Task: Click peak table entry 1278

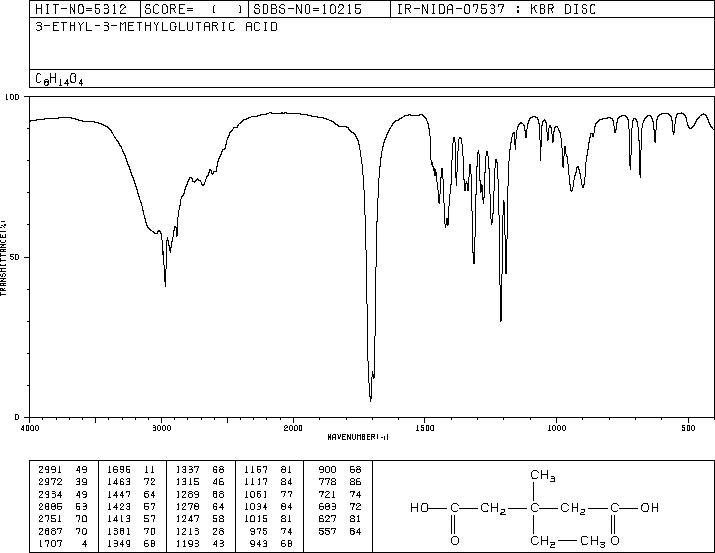Action: point(187,506)
